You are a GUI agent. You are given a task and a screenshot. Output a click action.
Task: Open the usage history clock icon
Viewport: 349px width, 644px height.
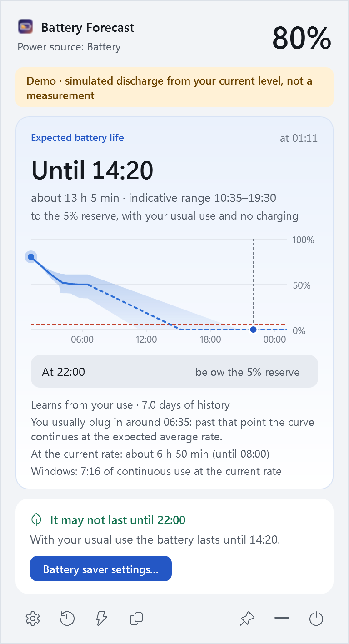[67, 619]
